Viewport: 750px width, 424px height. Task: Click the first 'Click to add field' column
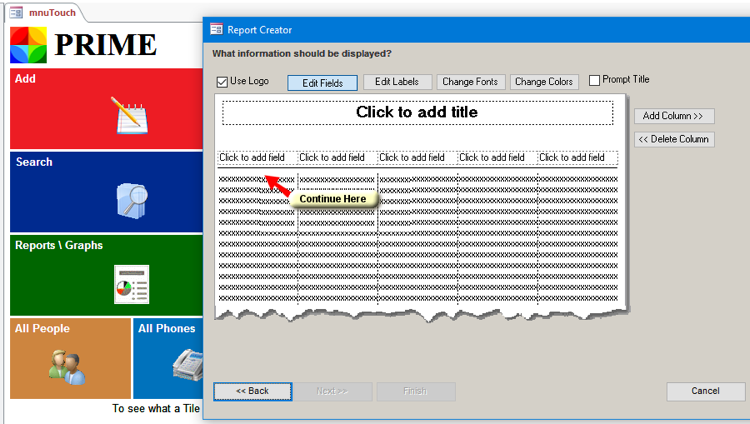click(253, 158)
